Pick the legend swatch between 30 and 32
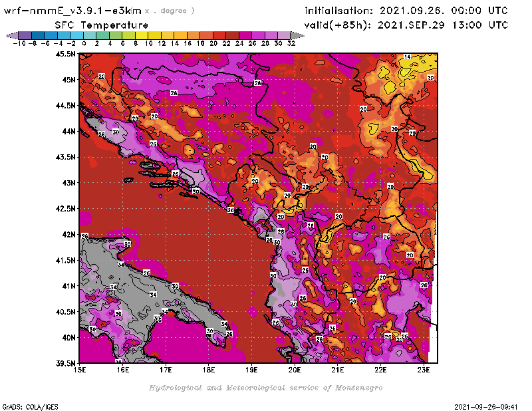Screen dimensions: 532x411 (x=284, y=35)
